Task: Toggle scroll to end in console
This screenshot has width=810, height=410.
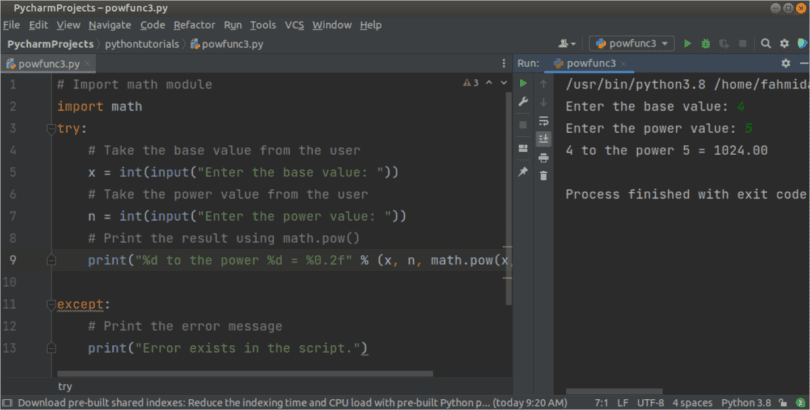Action: pos(543,139)
